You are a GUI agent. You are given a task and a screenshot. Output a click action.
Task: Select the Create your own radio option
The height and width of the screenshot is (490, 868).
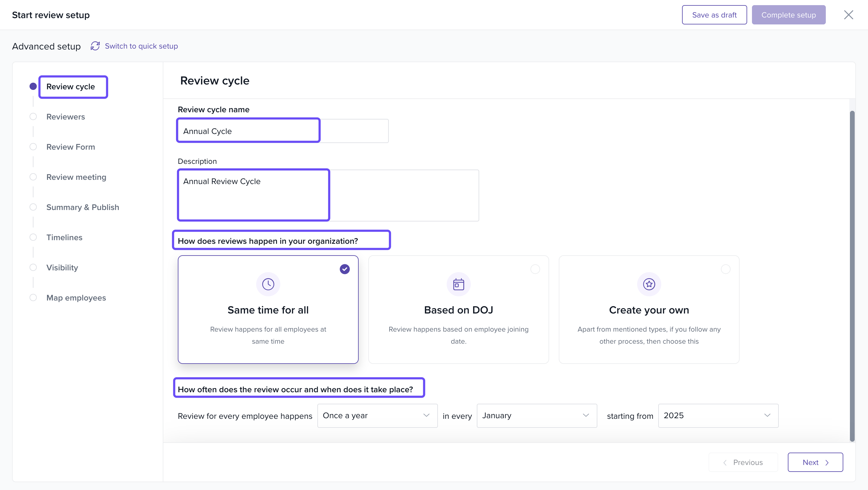[x=725, y=269]
